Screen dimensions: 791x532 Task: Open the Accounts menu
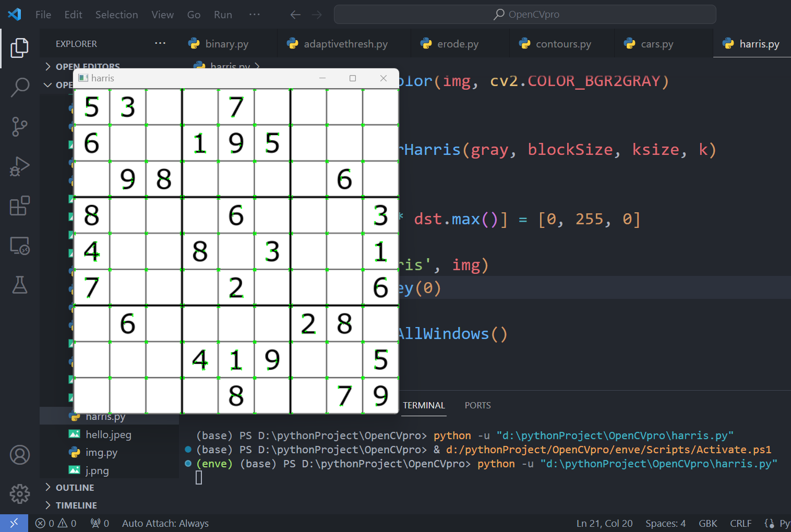(x=20, y=455)
